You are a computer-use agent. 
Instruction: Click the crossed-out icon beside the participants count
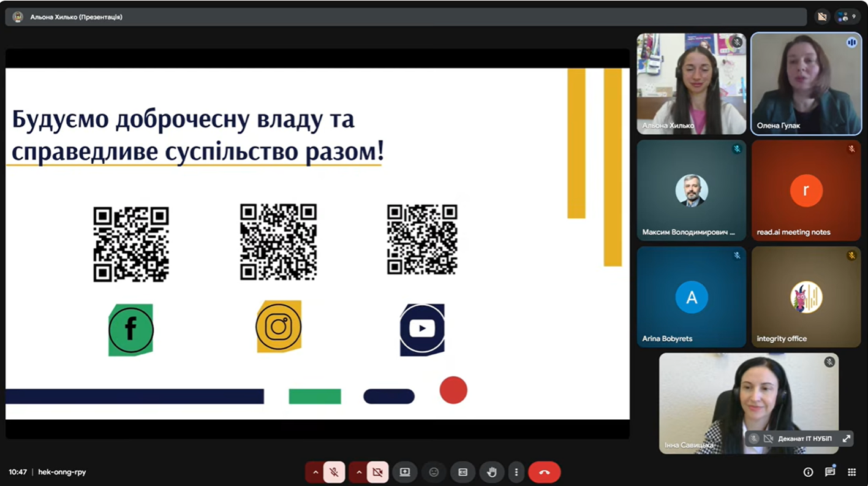[822, 17]
